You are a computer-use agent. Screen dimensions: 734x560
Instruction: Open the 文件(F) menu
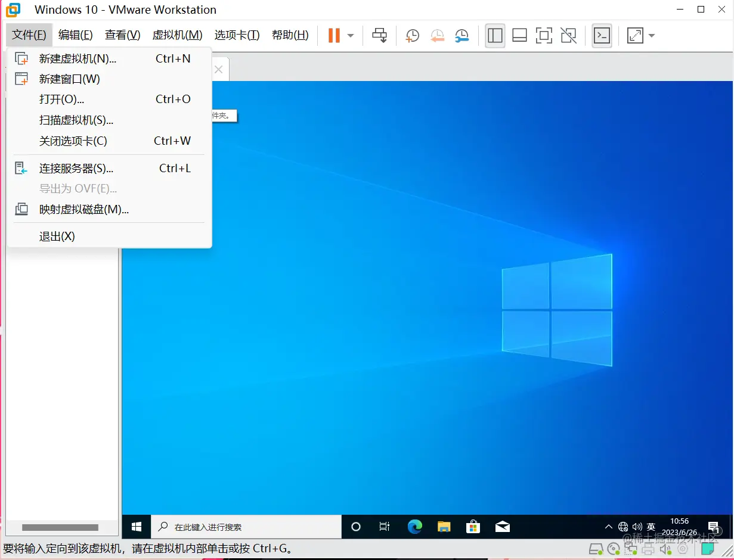click(x=29, y=35)
